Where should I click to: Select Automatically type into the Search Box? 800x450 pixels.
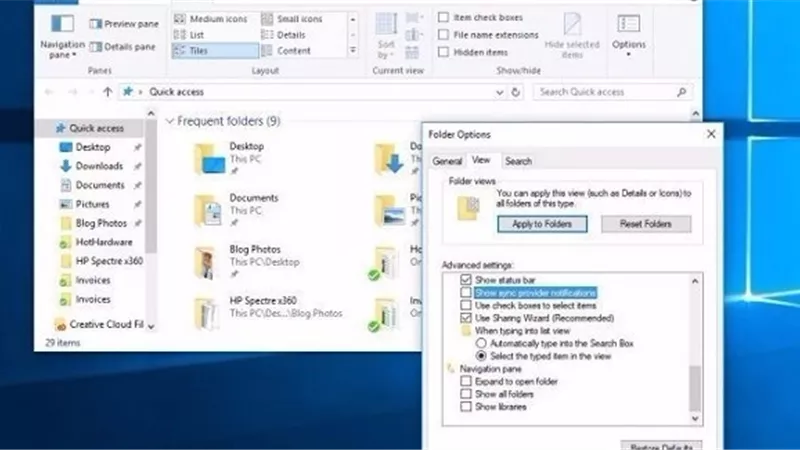click(x=481, y=343)
